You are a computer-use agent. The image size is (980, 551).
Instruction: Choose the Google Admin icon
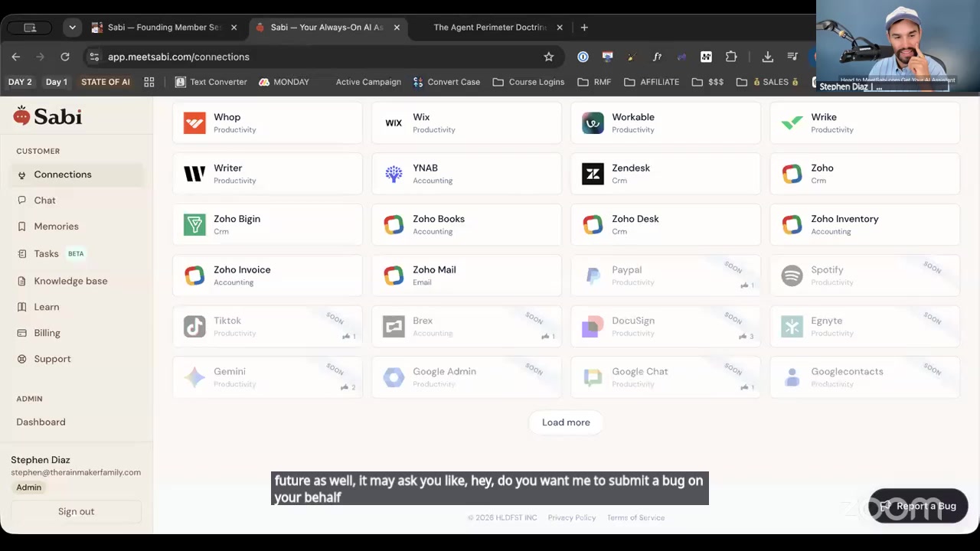coord(394,377)
